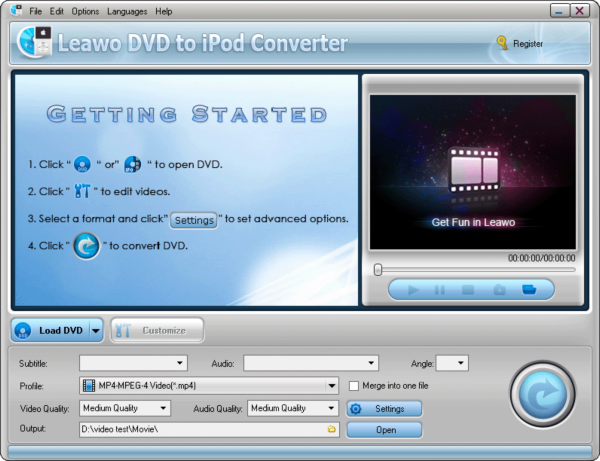Enable Merge into one file checkbox

(x=354, y=386)
